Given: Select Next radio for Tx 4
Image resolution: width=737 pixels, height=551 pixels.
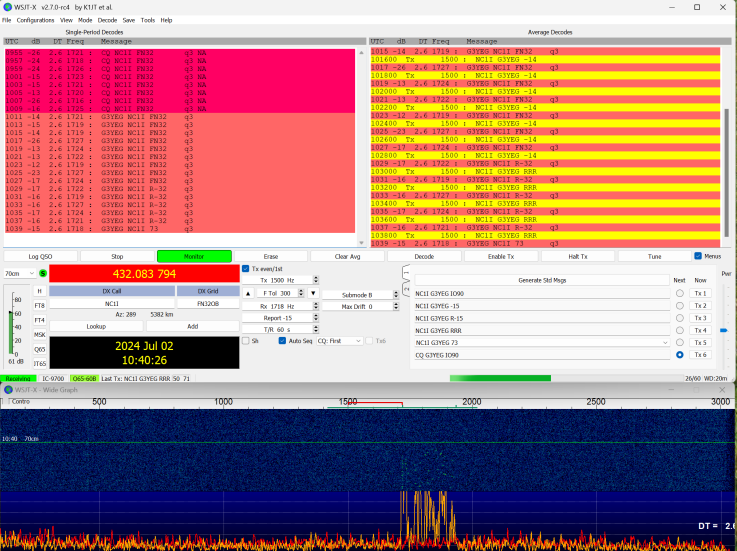Looking at the screenshot, I should (x=680, y=331).
